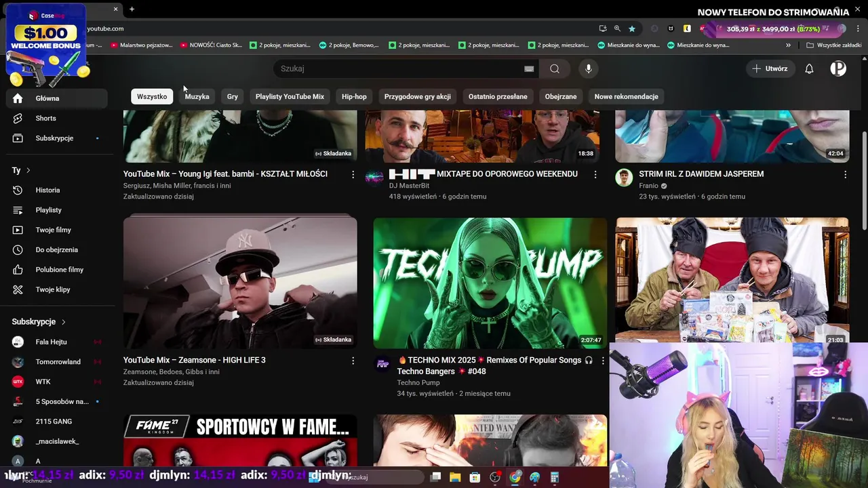Expand the Ty section chevron
The image size is (868, 488).
coord(28,170)
